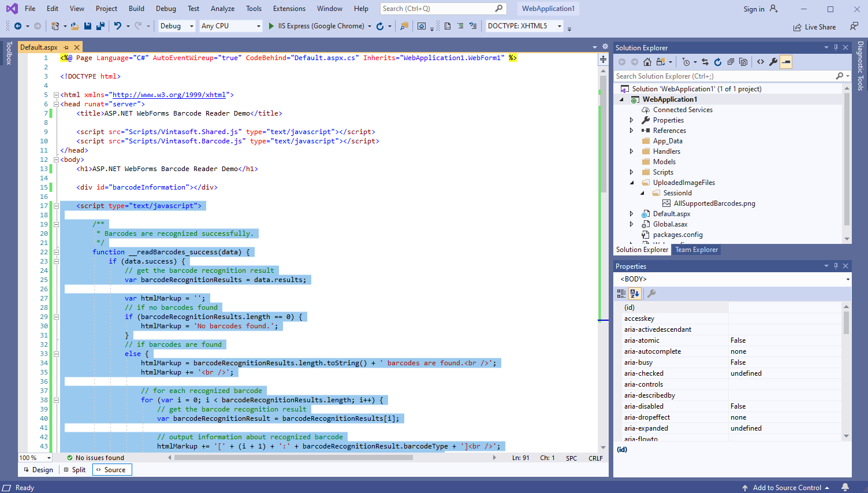The width and height of the screenshot is (868, 493).
Task: Open the Build menu
Action: [136, 9]
